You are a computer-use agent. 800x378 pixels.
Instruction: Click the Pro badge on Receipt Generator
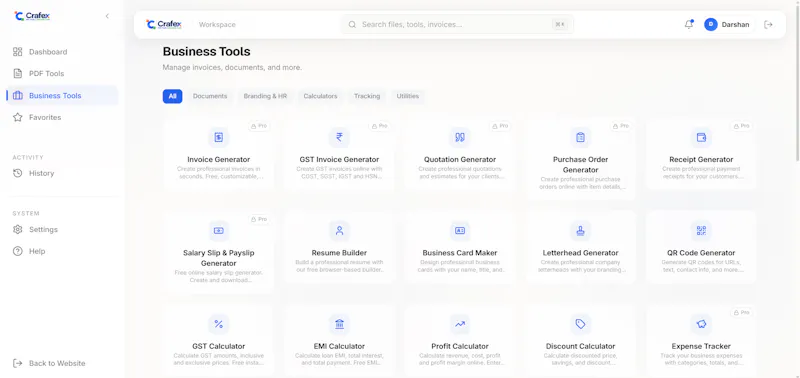(741, 125)
